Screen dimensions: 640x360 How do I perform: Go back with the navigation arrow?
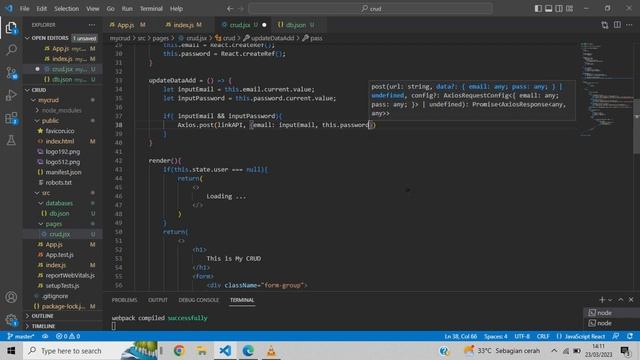point(230,9)
